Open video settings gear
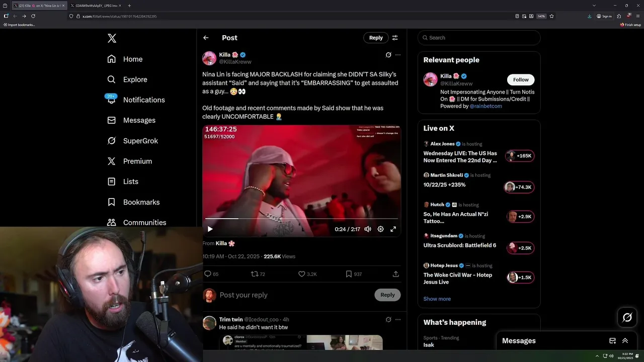 [x=380, y=229]
